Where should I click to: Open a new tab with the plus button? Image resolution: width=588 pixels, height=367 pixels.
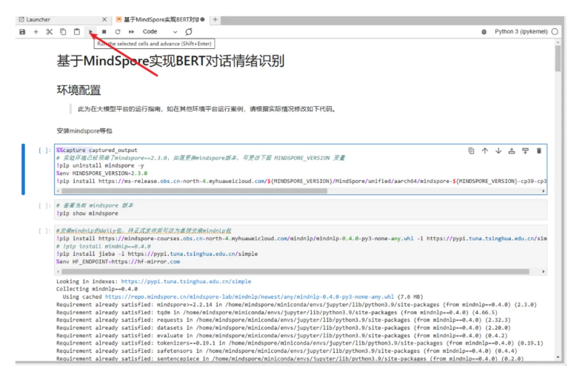(216, 19)
